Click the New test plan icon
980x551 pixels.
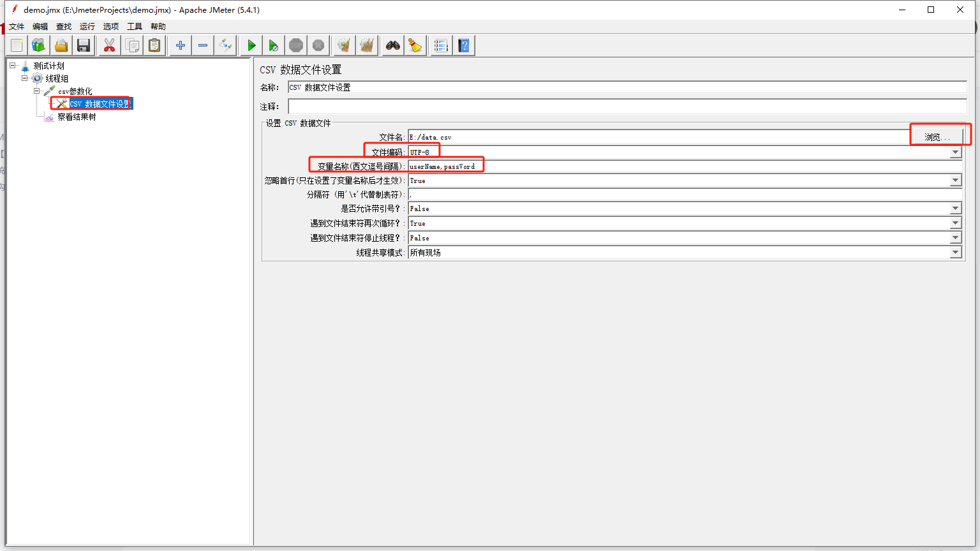[x=17, y=45]
